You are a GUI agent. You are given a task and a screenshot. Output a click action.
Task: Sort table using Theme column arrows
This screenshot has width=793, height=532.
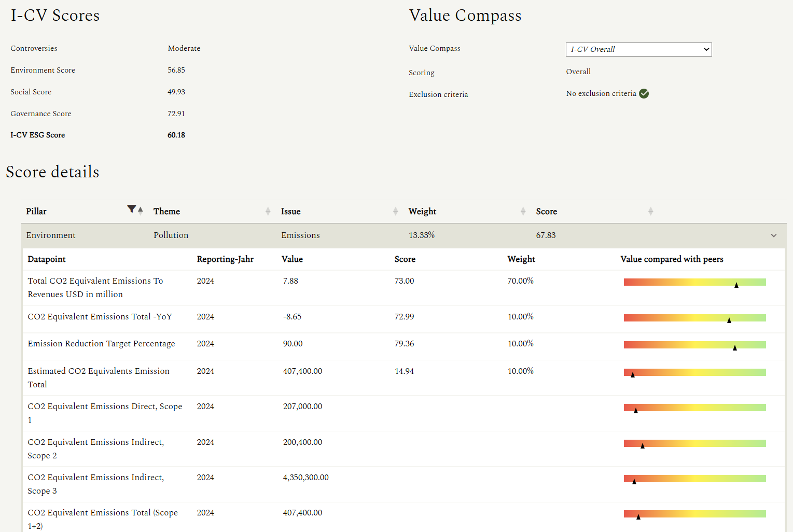(268, 211)
